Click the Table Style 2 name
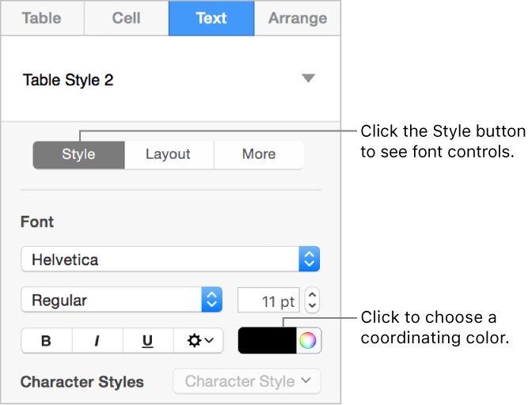 pos(68,81)
